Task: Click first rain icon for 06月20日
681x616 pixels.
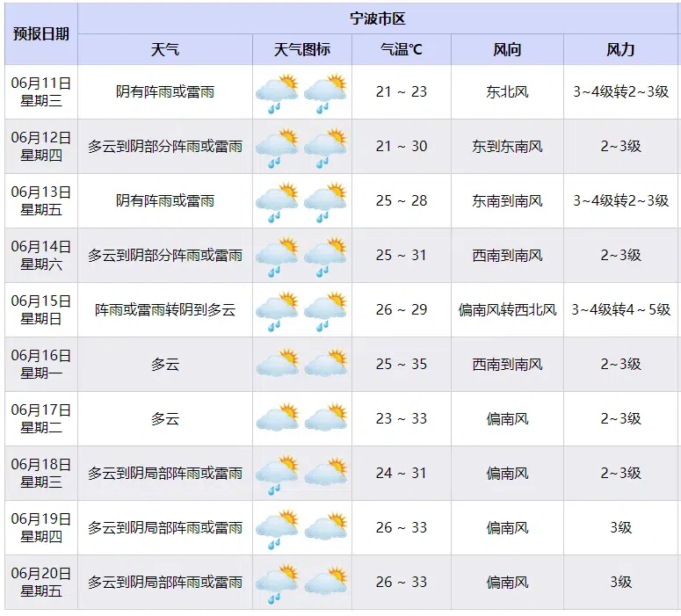Action: [x=277, y=583]
